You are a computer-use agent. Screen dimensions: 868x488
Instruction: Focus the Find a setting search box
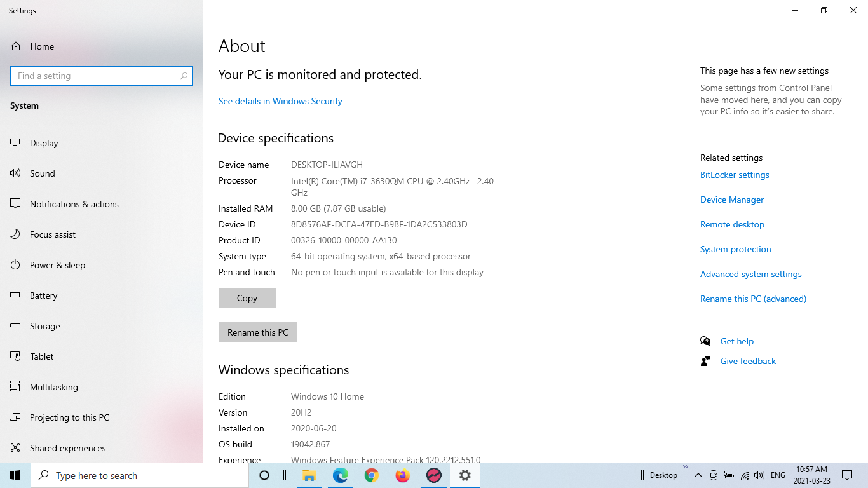click(x=102, y=76)
